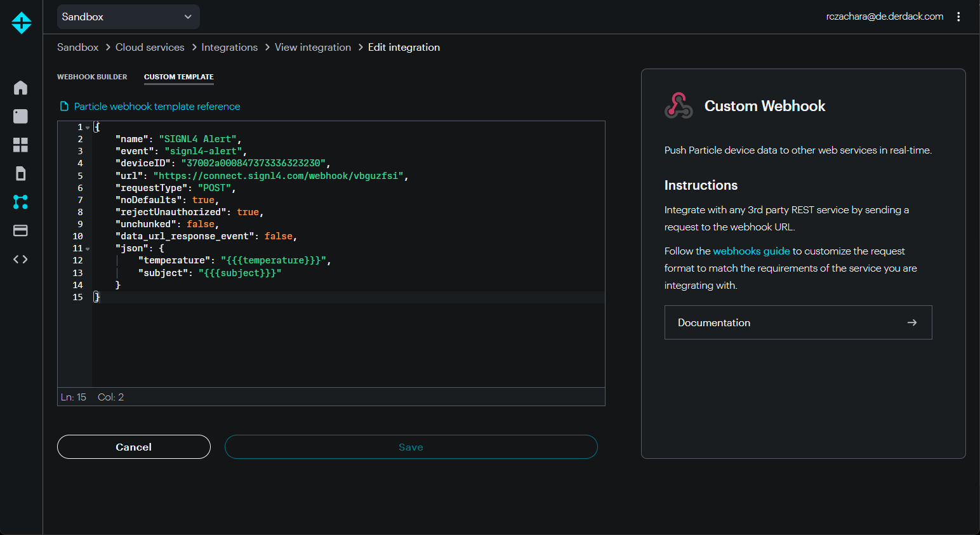Collapse the code fold at line 1
Image resolution: width=980 pixels, height=535 pixels.
click(88, 128)
